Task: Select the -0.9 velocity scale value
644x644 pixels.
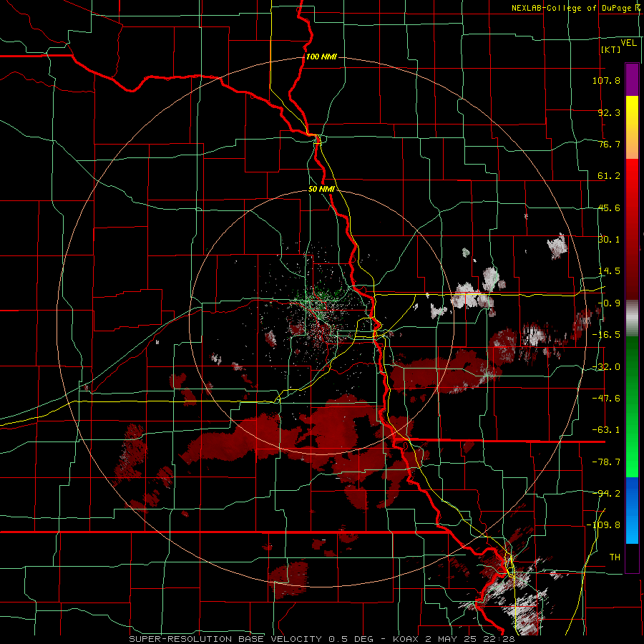Action: pyautogui.click(x=609, y=303)
